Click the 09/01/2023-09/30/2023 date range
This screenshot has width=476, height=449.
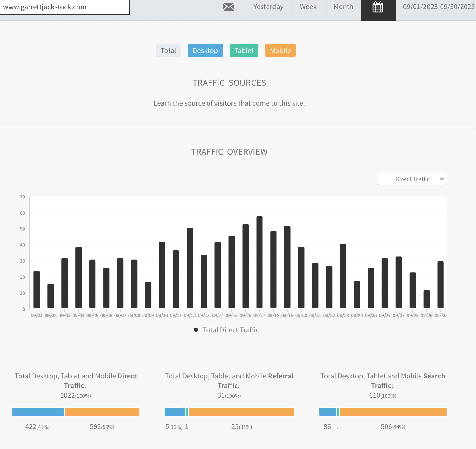pos(439,7)
